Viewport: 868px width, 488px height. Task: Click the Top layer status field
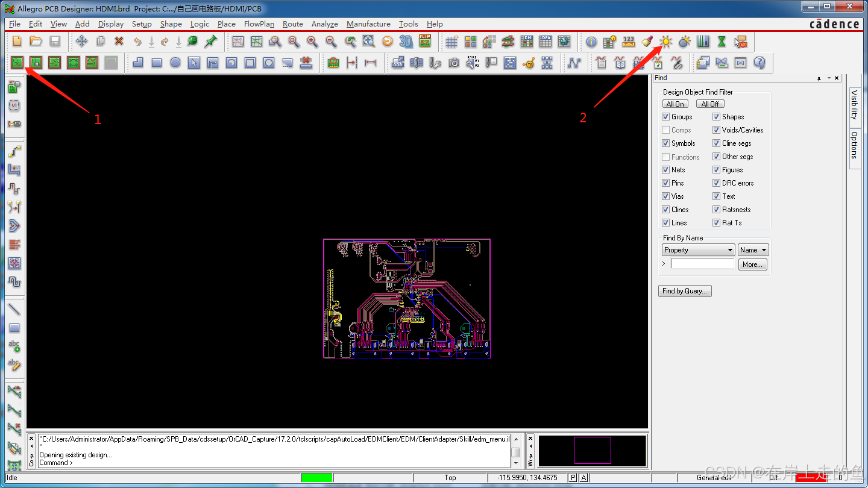(x=450, y=478)
